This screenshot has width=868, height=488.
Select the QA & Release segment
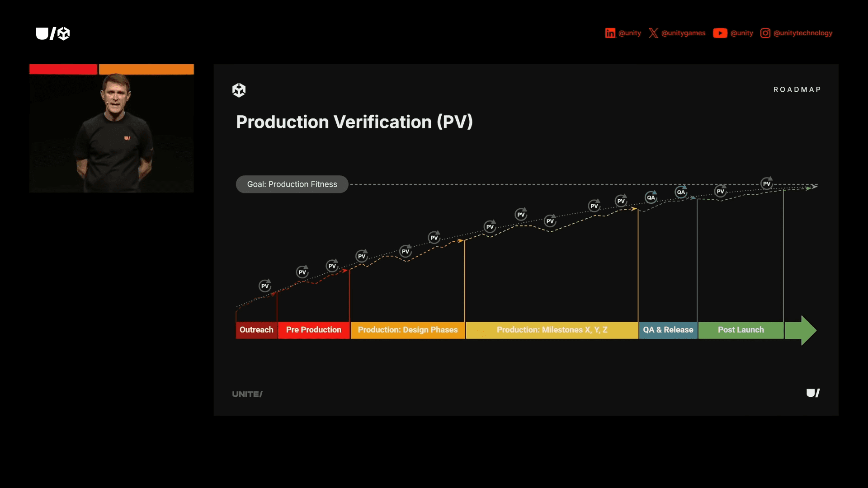point(668,330)
